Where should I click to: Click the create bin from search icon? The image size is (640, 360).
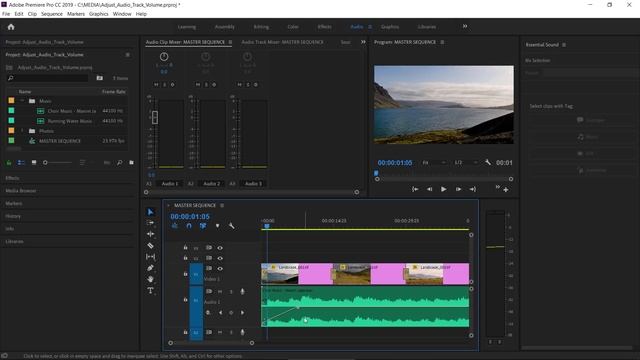coord(100,78)
